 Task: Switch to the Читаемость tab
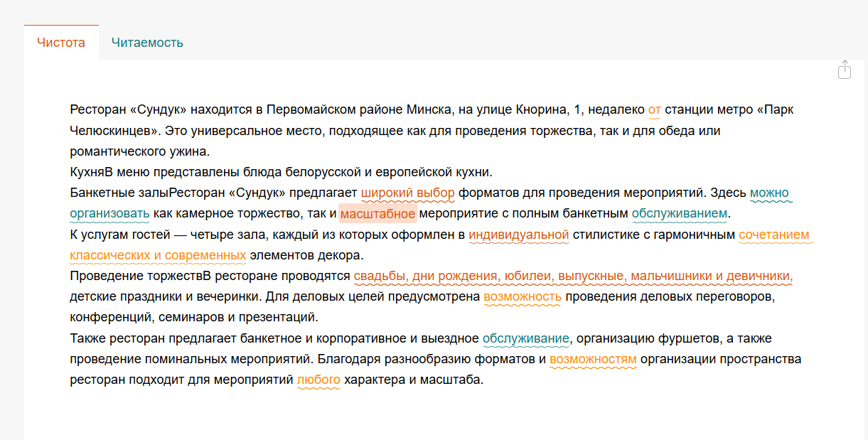pyautogui.click(x=147, y=43)
